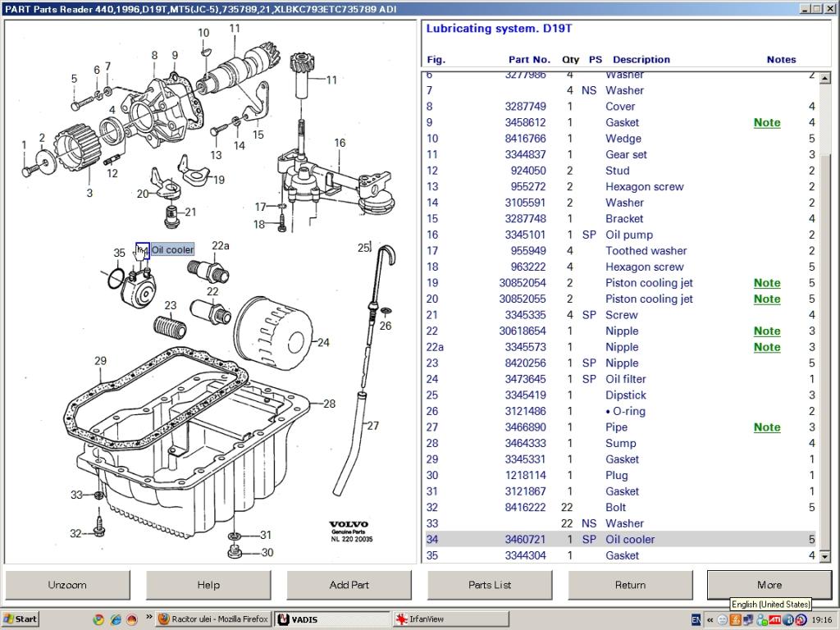
Task: Open the Note link for part 30852055
Action: [767, 299]
